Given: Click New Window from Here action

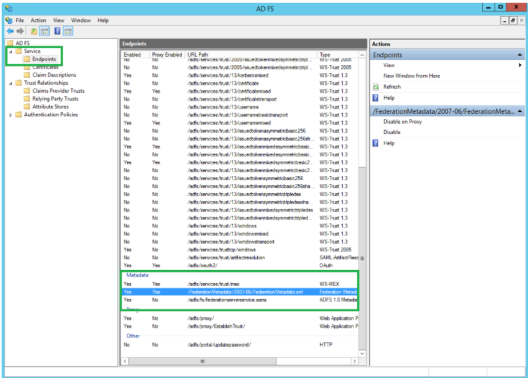Looking at the screenshot, I should pyautogui.click(x=412, y=76).
